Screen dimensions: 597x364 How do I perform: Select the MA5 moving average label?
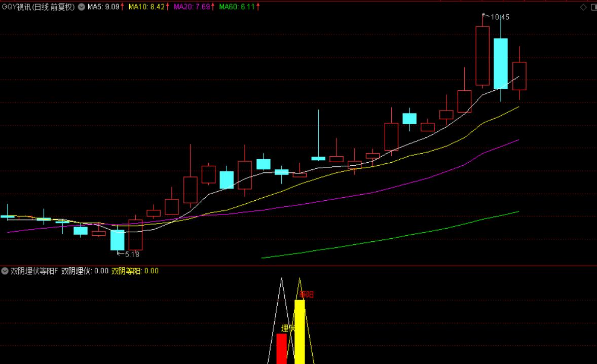click(x=105, y=7)
